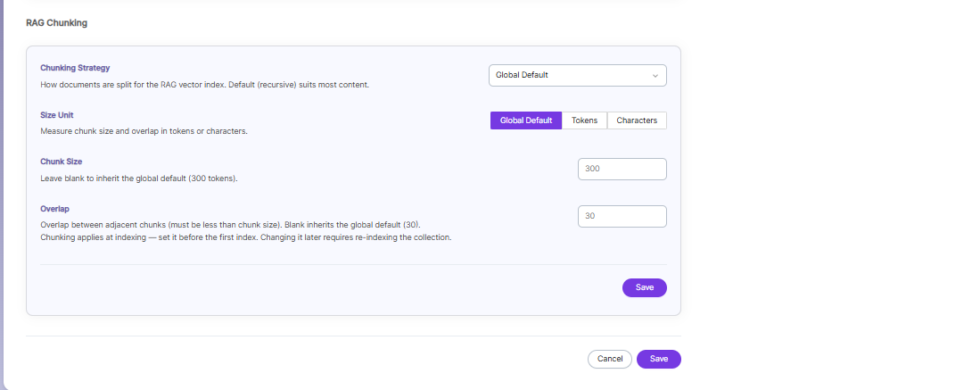Select the Global Default size unit option
980x390 pixels.
click(525, 120)
